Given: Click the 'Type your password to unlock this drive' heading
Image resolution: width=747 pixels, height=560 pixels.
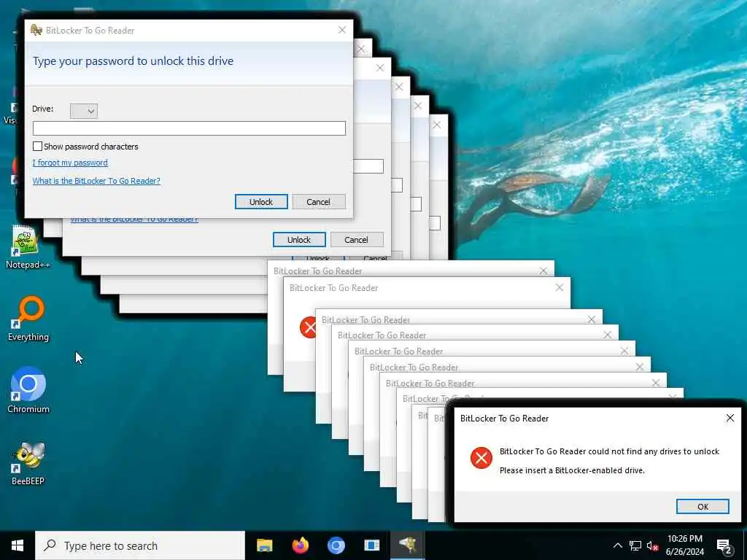Looking at the screenshot, I should point(133,61).
